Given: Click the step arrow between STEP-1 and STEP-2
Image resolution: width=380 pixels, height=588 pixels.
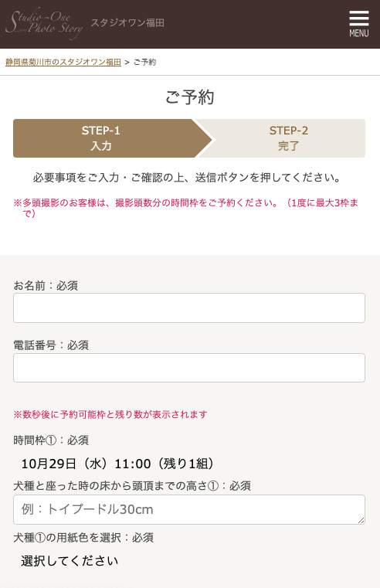Looking at the screenshot, I should pos(204,138).
